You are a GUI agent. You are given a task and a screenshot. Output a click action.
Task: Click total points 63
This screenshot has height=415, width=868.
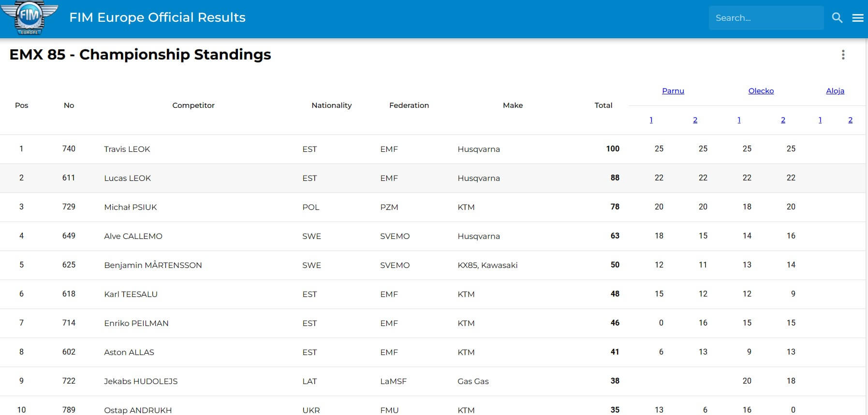coord(615,236)
